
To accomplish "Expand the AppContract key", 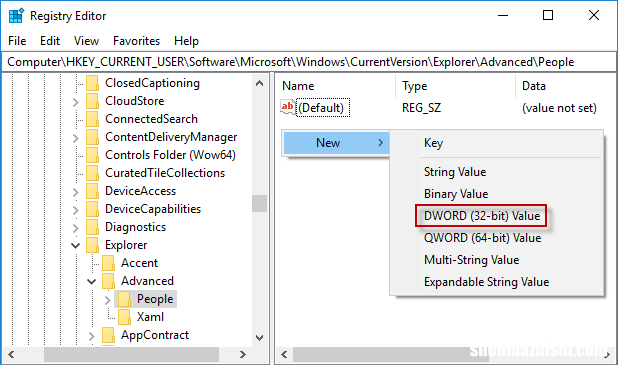I will point(91,336).
